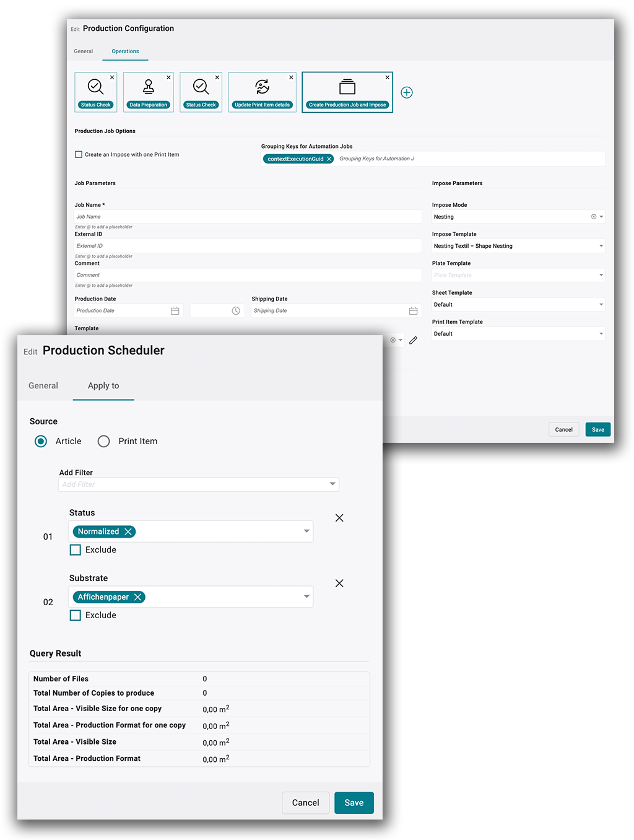This screenshot has height=840, width=634.
Task: Save the Production Scheduler settings
Action: (x=354, y=802)
